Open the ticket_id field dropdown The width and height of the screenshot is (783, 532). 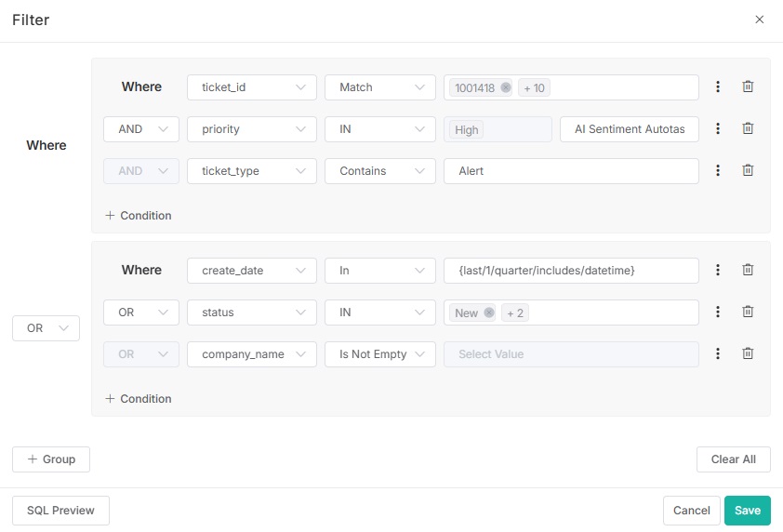251,87
